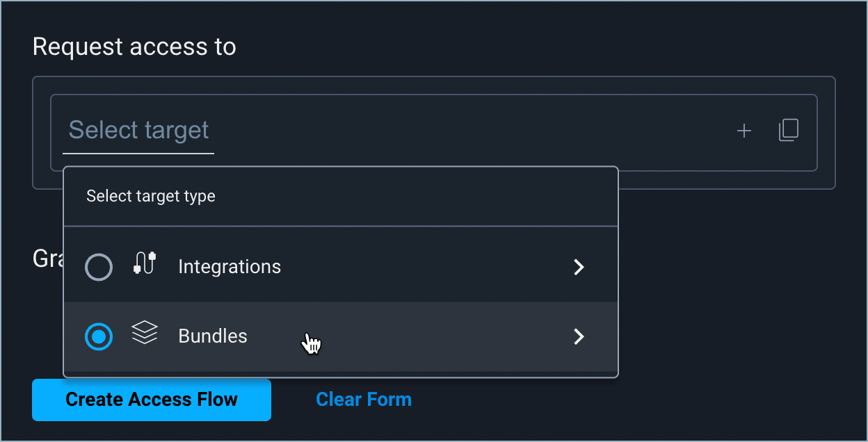Click the Clear Form link

pyautogui.click(x=363, y=400)
